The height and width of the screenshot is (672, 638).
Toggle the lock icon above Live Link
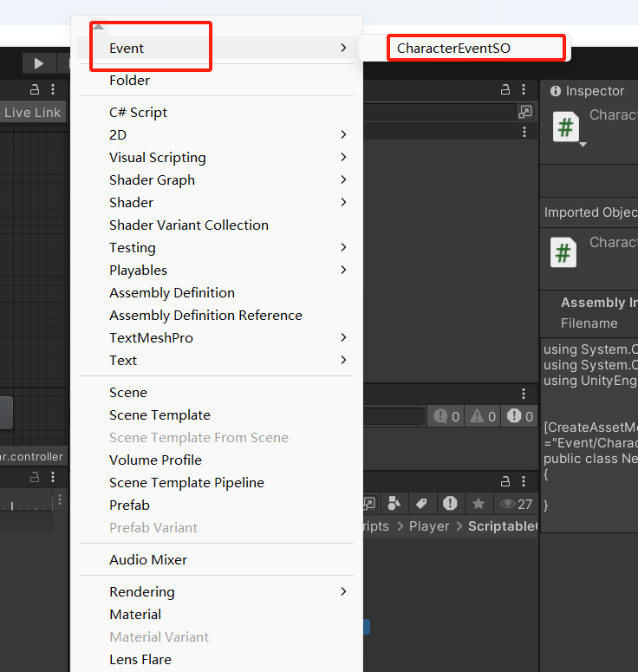click(x=35, y=89)
